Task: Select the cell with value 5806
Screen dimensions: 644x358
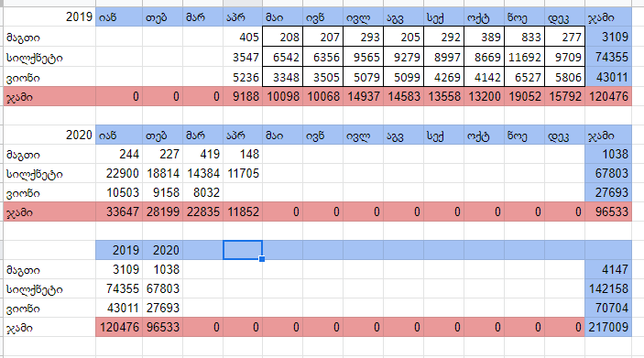Action: [564, 77]
